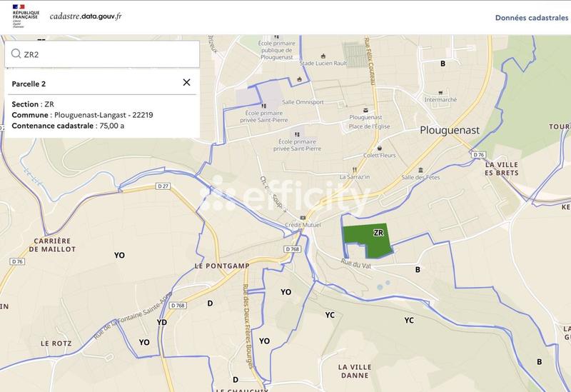The height and width of the screenshot is (392, 571).
Task: Click the D 27 road shield
Action: [x=163, y=186]
